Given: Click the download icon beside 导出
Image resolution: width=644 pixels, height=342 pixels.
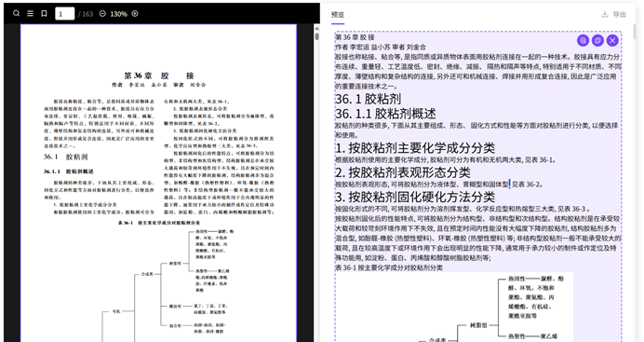Looking at the screenshot, I should coord(605,14).
